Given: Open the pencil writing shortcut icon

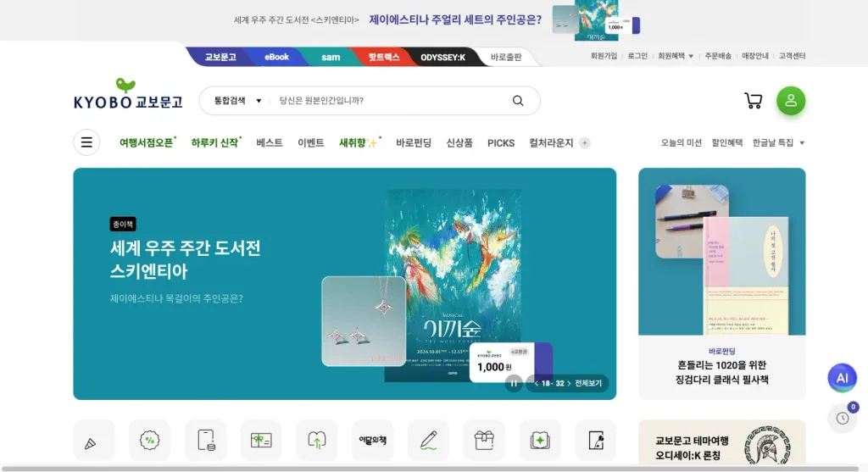Looking at the screenshot, I should [x=428, y=441].
